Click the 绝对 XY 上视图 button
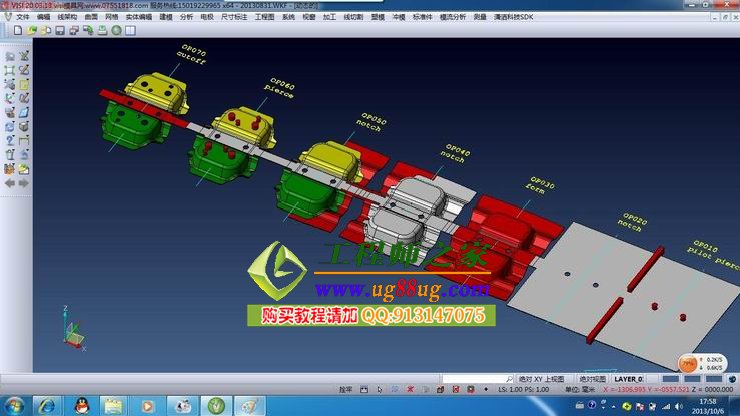The height and width of the screenshot is (416, 740). [541, 379]
